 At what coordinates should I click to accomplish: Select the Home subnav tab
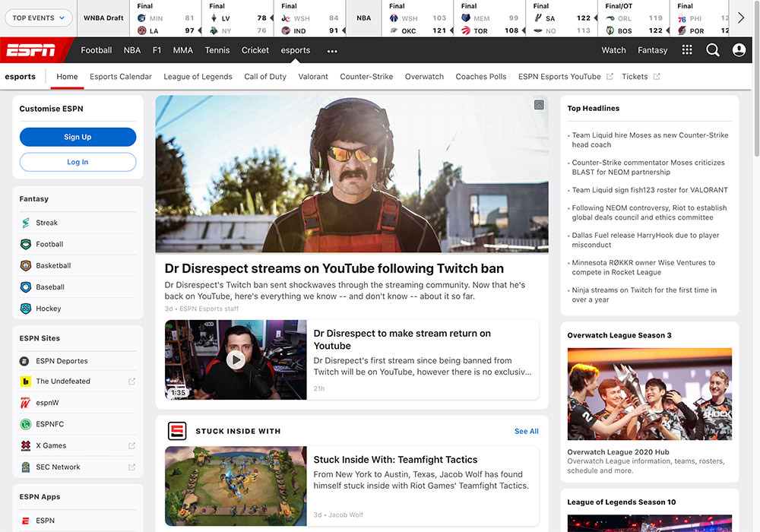click(x=67, y=77)
